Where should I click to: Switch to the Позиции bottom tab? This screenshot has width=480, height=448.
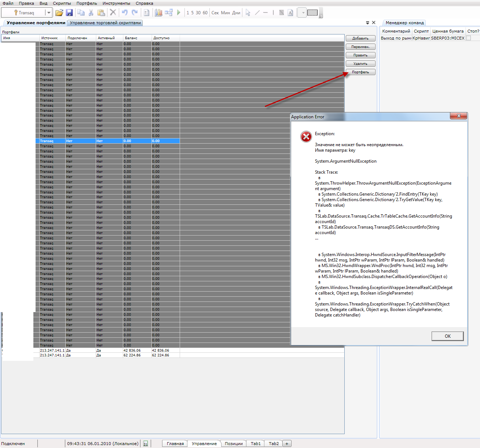pyautogui.click(x=234, y=444)
